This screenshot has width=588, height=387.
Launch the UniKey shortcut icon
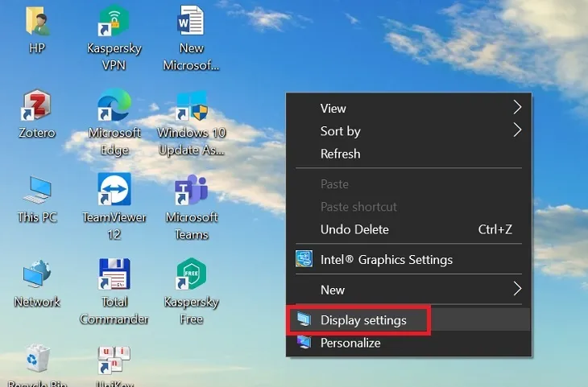(114, 360)
